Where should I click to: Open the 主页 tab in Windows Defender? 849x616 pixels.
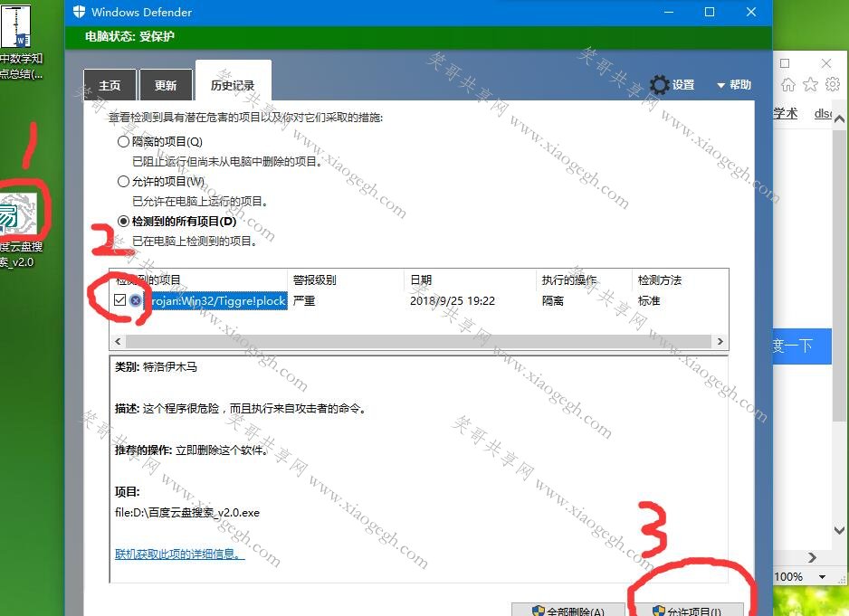[110, 85]
